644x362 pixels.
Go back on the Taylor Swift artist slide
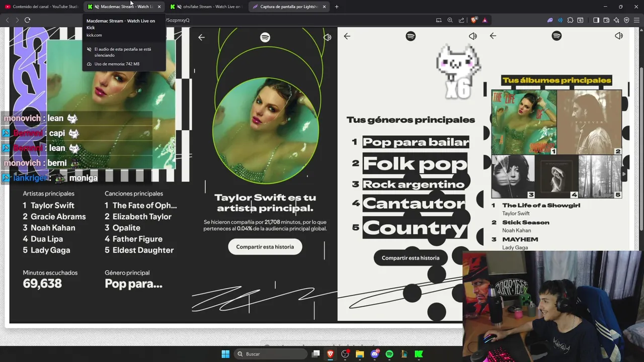coord(201,37)
